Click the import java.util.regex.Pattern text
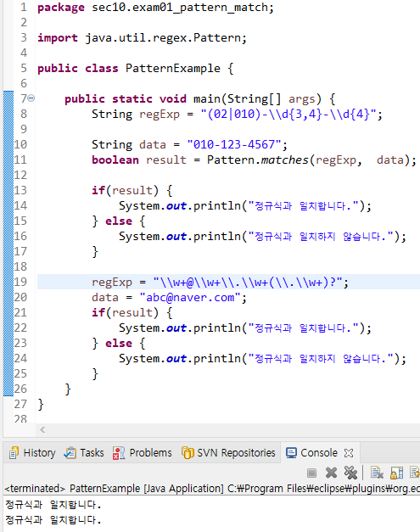Image resolution: width=420 pixels, height=532 pixels. click(142, 37)
